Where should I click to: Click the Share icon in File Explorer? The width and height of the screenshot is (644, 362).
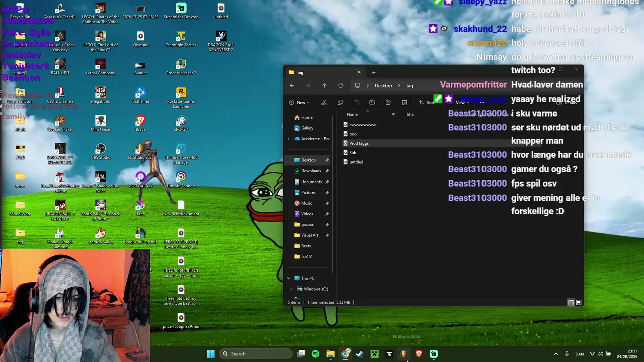tap(388, 103)
